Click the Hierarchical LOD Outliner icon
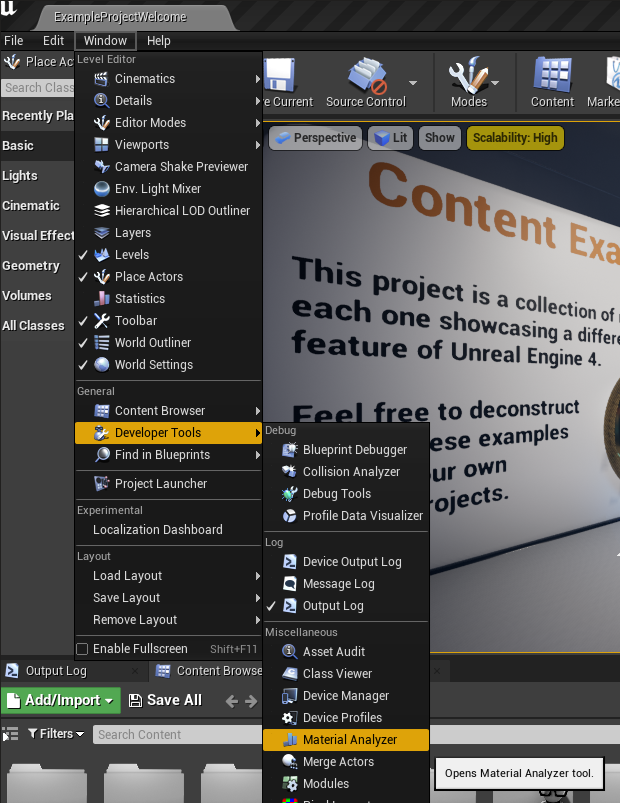 pos(102,211)
